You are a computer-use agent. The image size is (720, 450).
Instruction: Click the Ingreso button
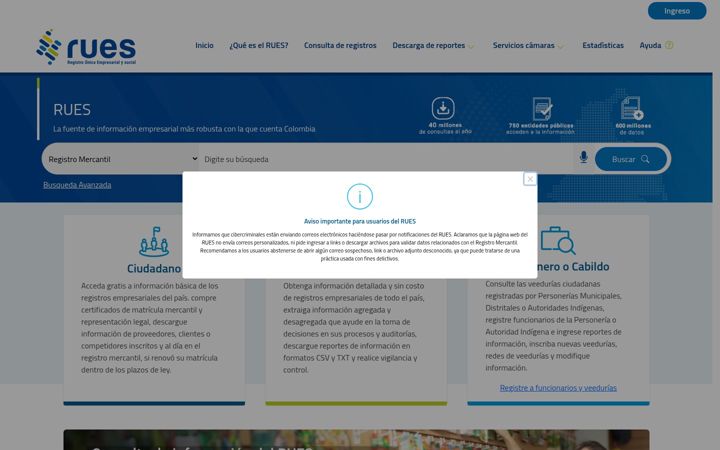[677, 11]
